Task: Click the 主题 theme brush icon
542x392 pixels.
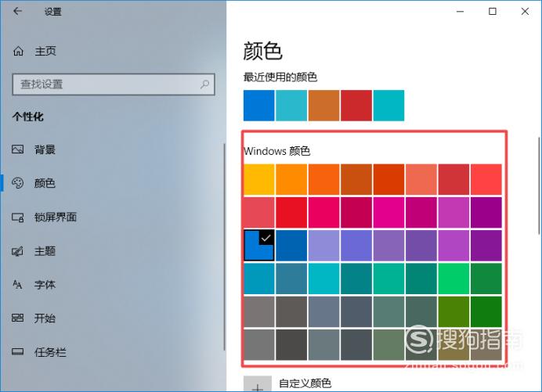Action: pyautogui.click(x=18, y=251)
